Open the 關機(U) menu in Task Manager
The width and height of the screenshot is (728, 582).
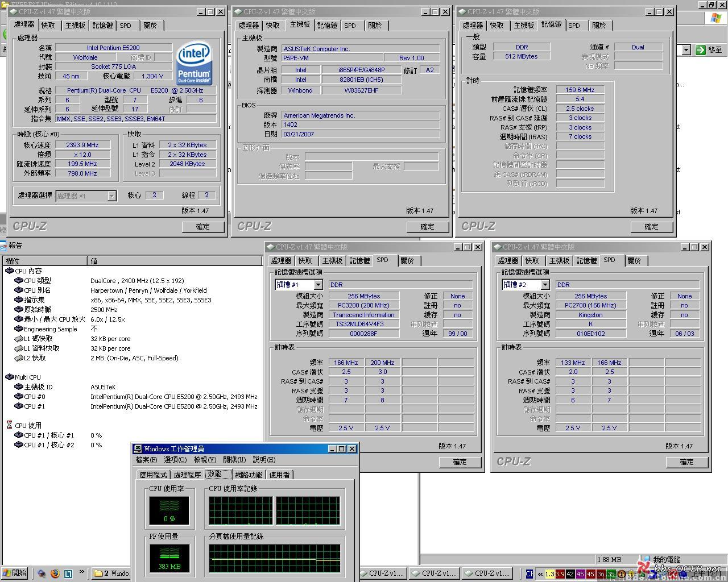click(x=234, y=460)
